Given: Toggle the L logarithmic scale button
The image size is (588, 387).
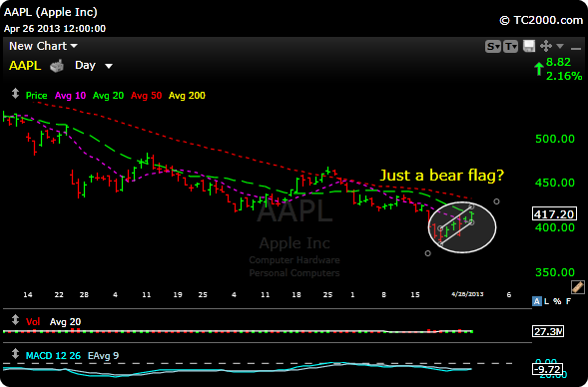Looking at the screenshot, I should click(547, 301).
